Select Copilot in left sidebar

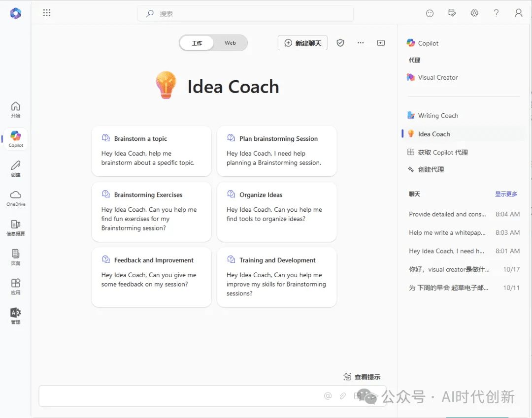16,139
